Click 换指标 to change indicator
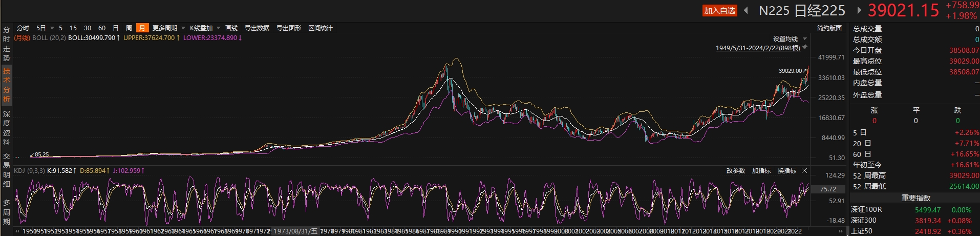The height and width of the screenshot is (236, 980). pyautogui.click(x=786, y=171)
